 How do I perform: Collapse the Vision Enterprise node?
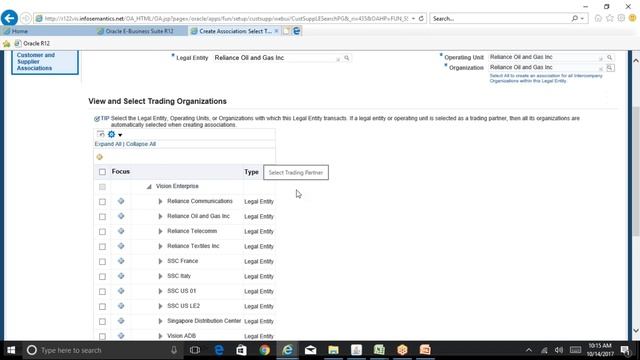coord(149,187)
